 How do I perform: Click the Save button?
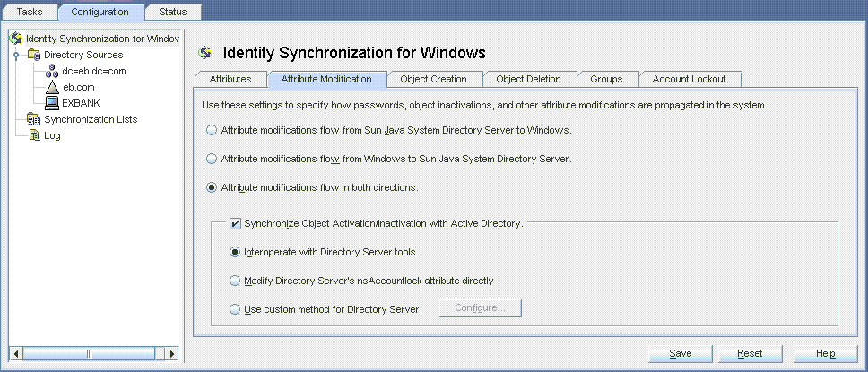[680, 353]
